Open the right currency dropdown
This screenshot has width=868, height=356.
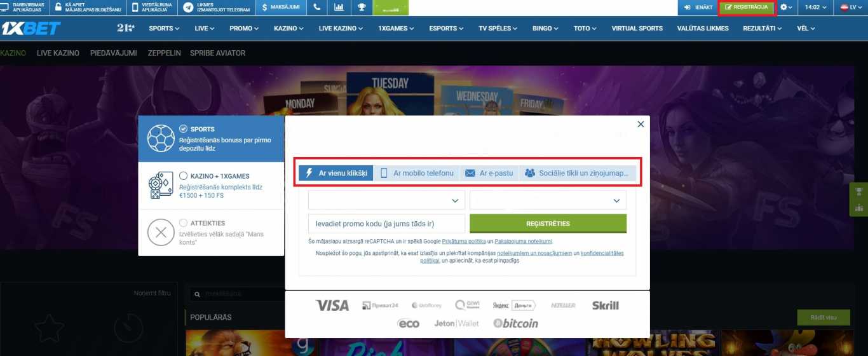click(548, 200)
